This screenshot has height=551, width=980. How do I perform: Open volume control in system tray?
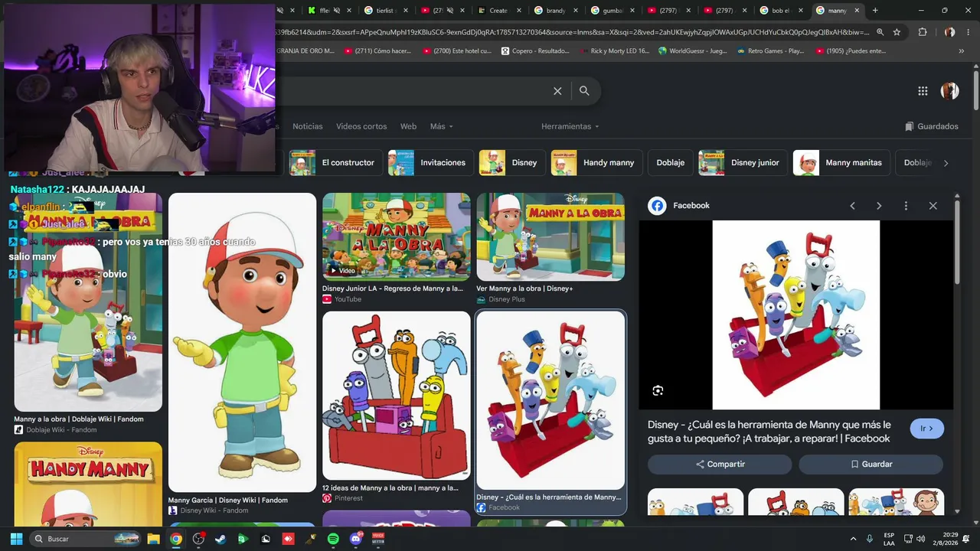pyautogui.click(x=920, y=539)
